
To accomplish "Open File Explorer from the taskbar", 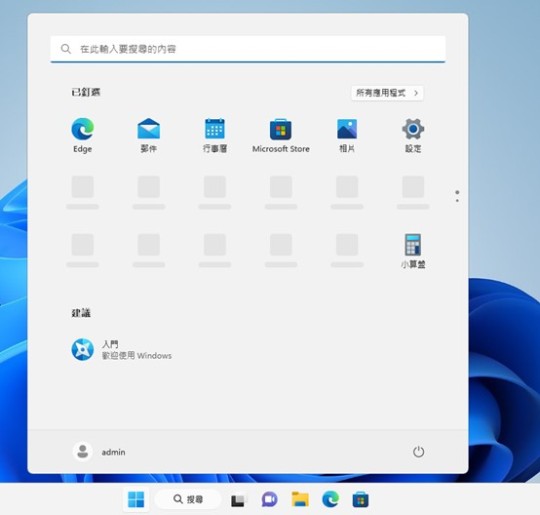I will 300,499.
